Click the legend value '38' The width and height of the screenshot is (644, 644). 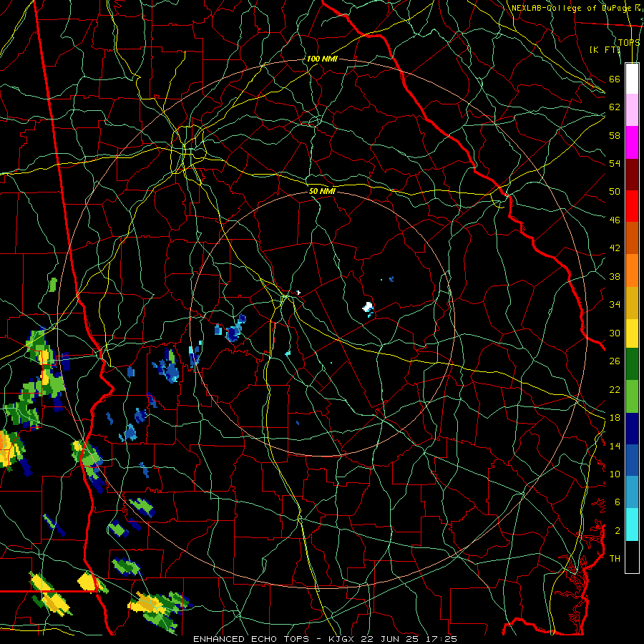point(615,276)
